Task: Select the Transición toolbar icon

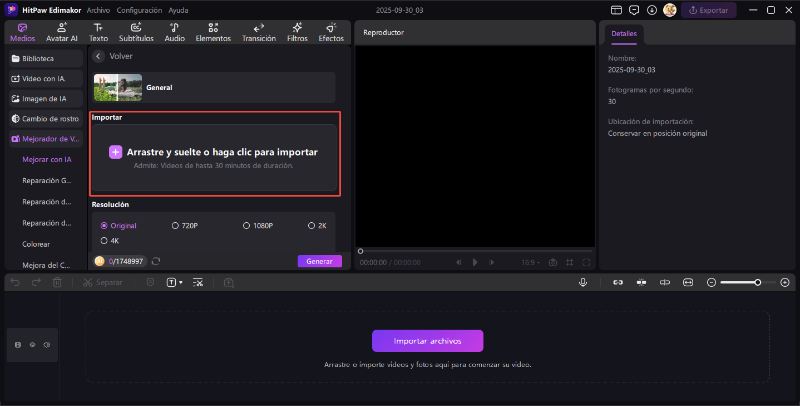Action: [x=258, y=32]
